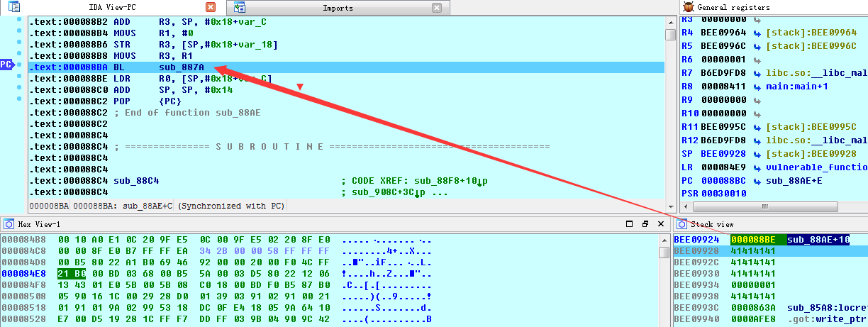Follow sub_887A operand in BL instruction
Image resolution: width=868 pixels, height=327 pixels.
(x=182, y=67)
